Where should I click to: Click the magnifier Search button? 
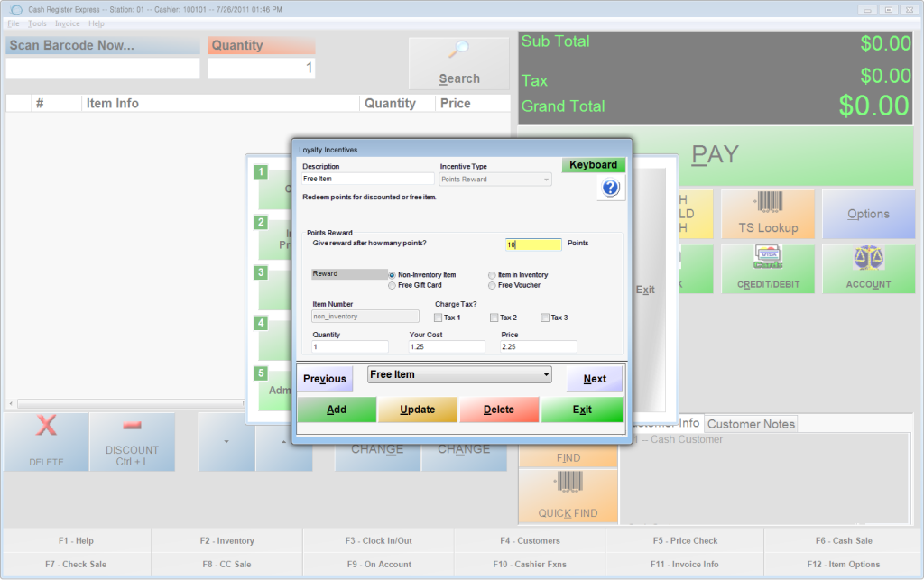click(459, 63)
